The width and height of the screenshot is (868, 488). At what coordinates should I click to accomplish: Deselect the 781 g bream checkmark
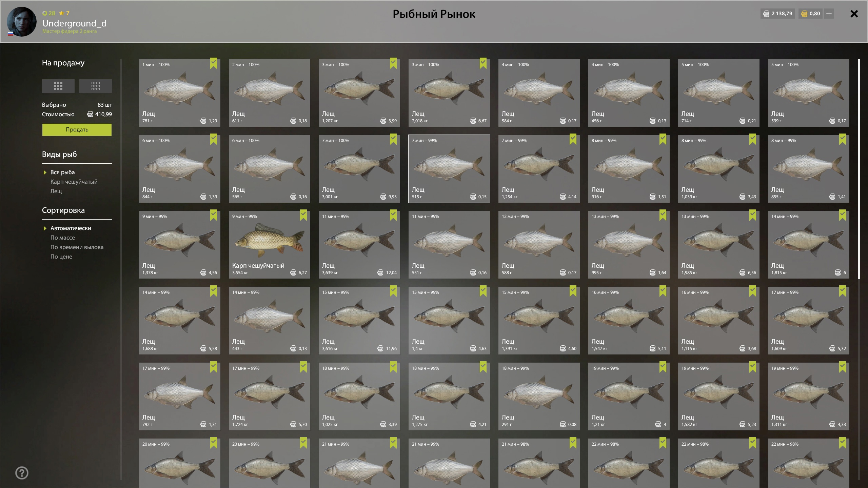(214, 63)
